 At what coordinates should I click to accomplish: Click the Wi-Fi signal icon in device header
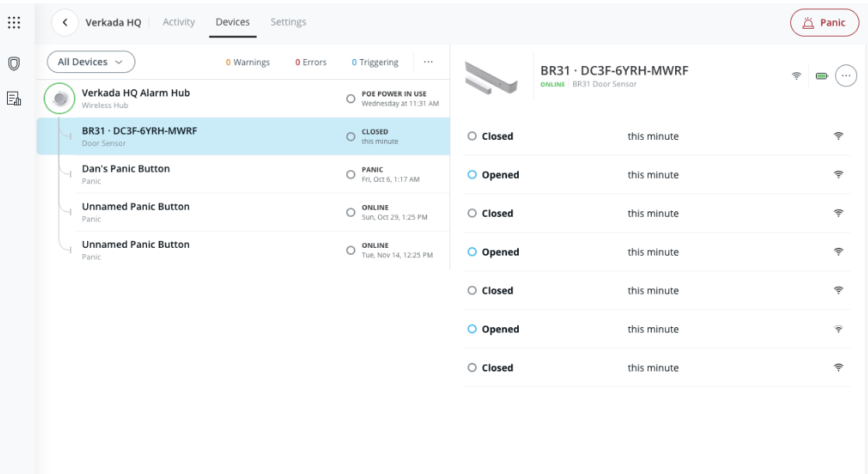[x=796, y=76]
